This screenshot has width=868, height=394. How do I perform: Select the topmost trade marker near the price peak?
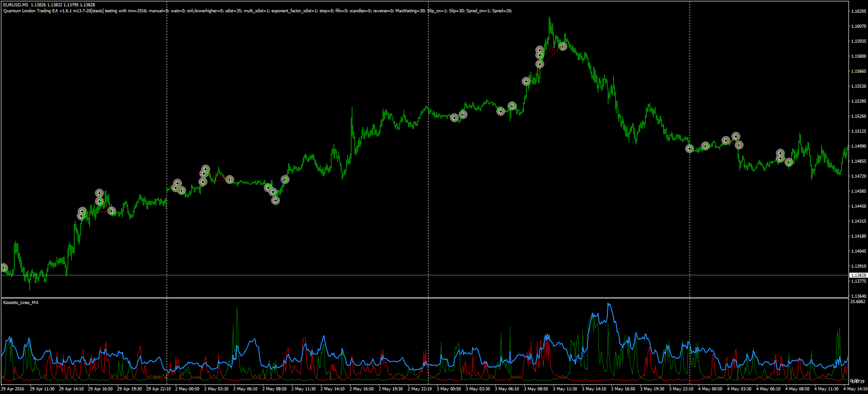[539, 50]
